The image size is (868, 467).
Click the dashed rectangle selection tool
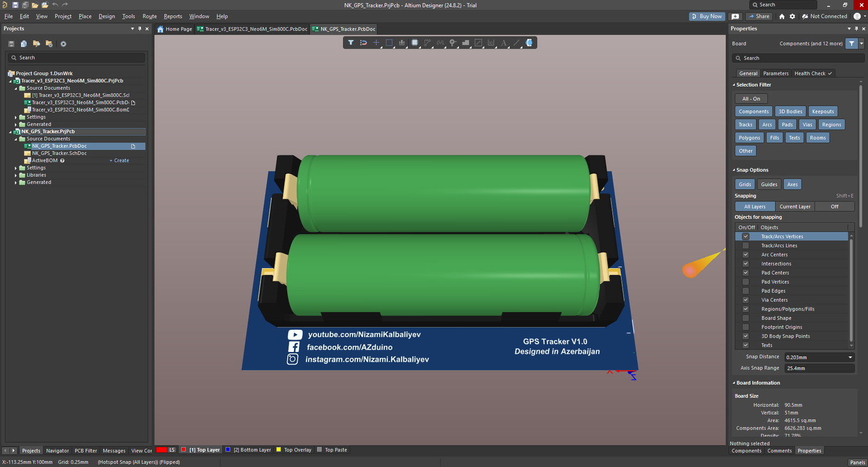tap(389, 43)
